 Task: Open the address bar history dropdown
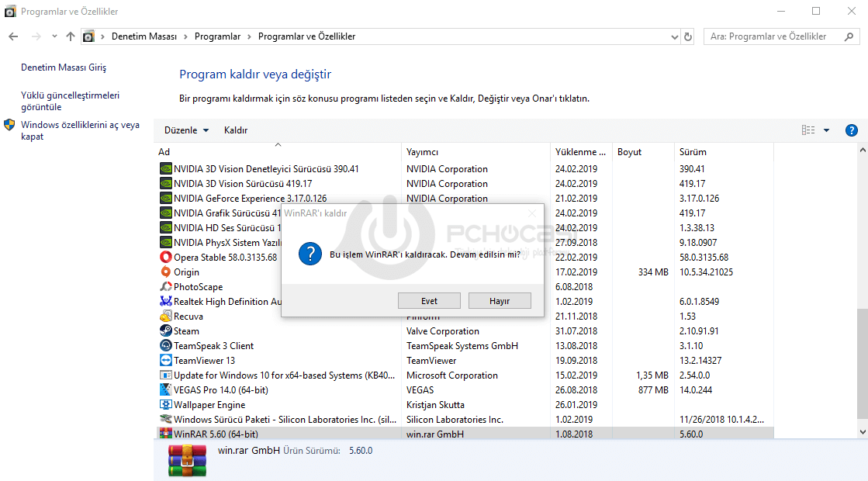[x=674, y=37]
